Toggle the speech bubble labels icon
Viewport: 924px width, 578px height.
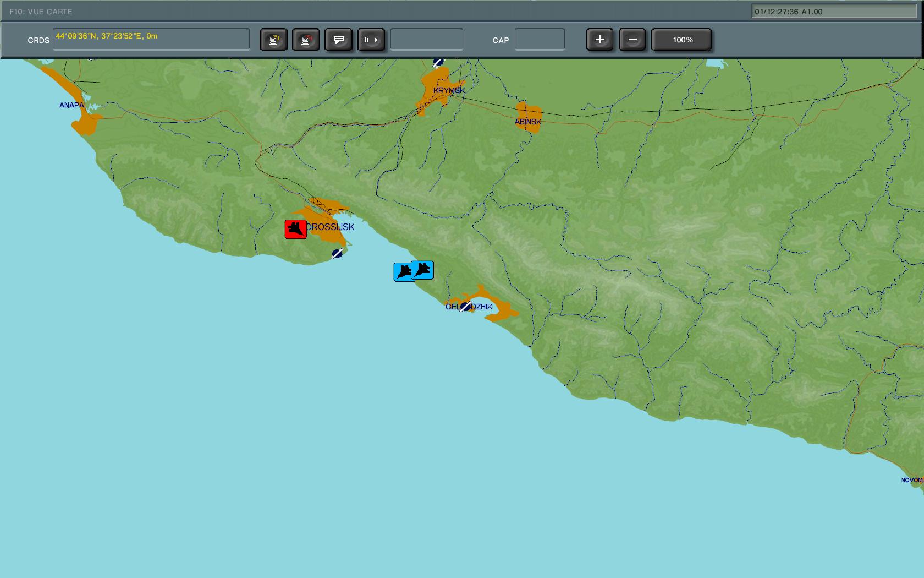(x=339, y=40)
